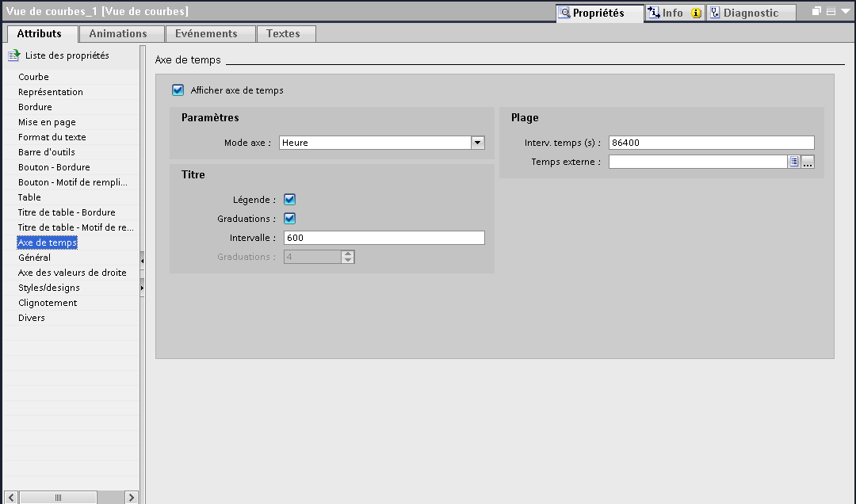The height and width of the screenshot is (504, 856).
Task: Open tag list icon for Temps externe
Action: point(794,162)
